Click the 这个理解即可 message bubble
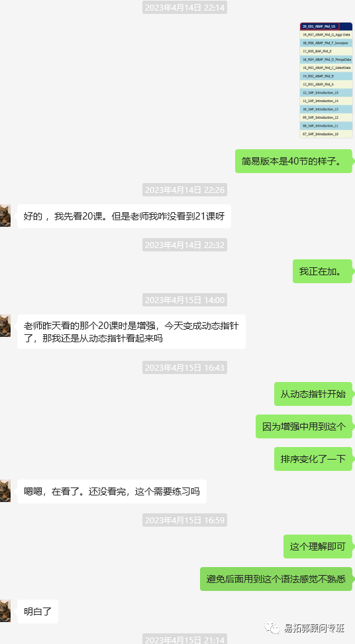The height and width of the screenshot is (644, 355). pos(318,547)
